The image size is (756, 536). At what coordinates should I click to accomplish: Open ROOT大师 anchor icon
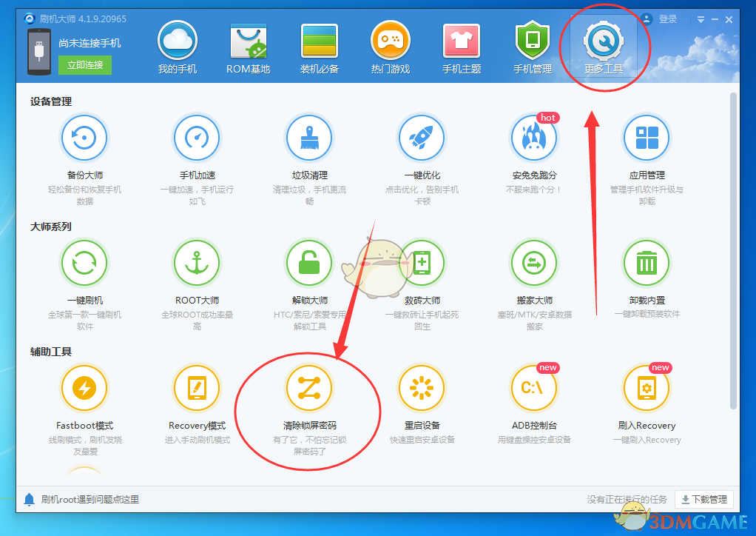point(197,263)
